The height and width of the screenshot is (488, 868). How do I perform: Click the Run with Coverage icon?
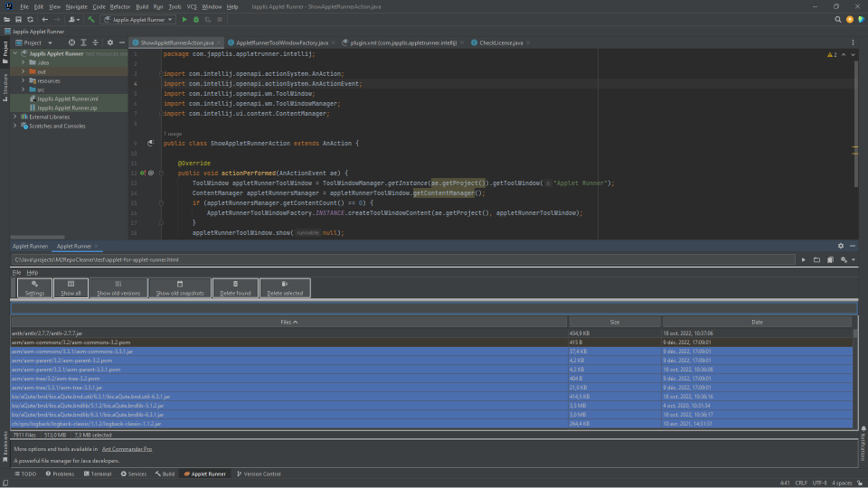(x=208, y=19)
